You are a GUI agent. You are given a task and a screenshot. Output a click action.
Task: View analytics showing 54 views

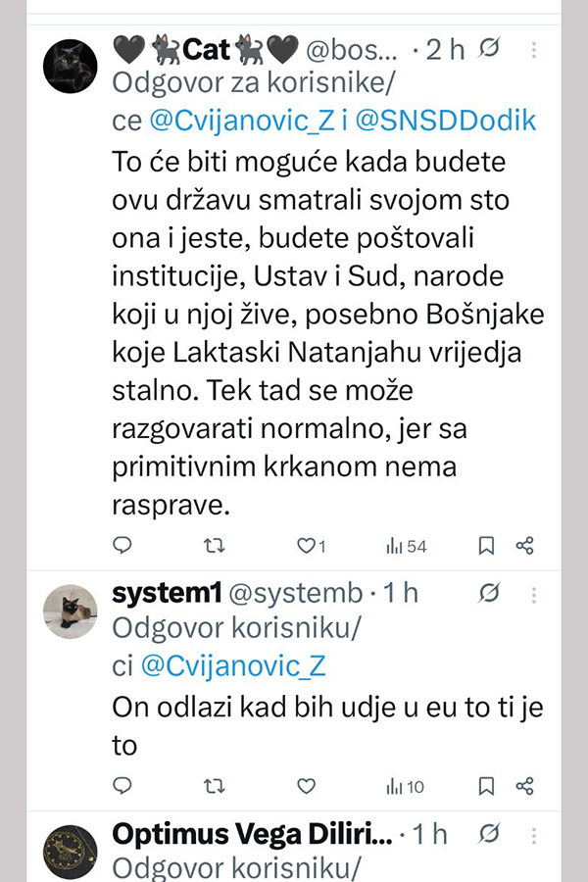406,546
